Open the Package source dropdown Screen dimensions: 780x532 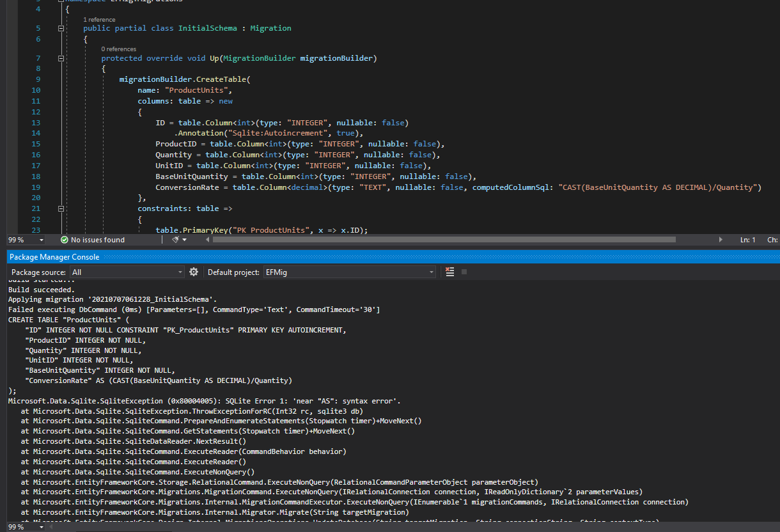pos(181,271)
